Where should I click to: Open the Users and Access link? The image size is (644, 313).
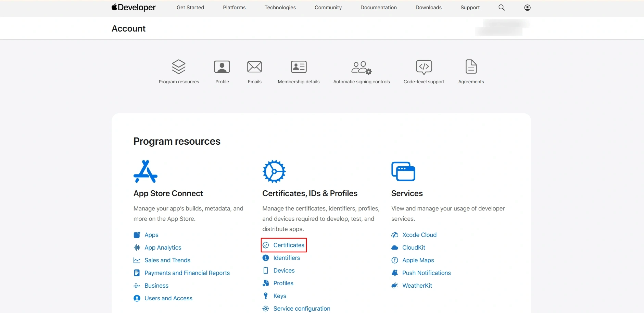point(168,298)
